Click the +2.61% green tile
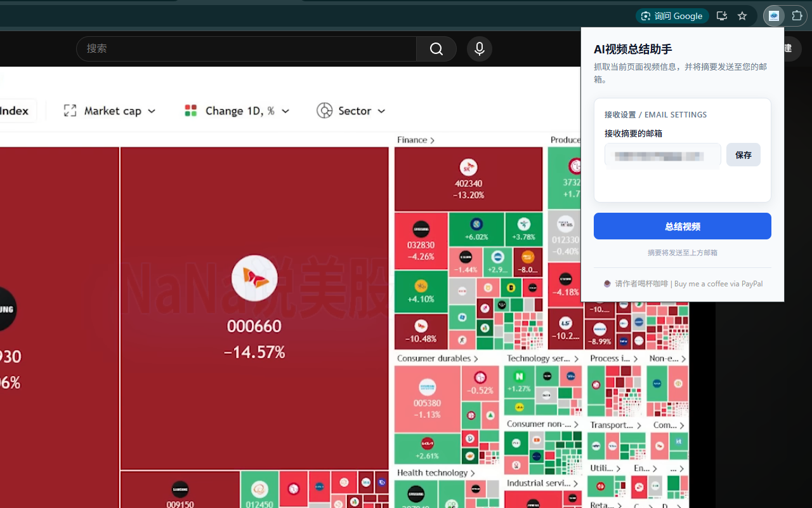812x508 pixels. pos(427,448)
